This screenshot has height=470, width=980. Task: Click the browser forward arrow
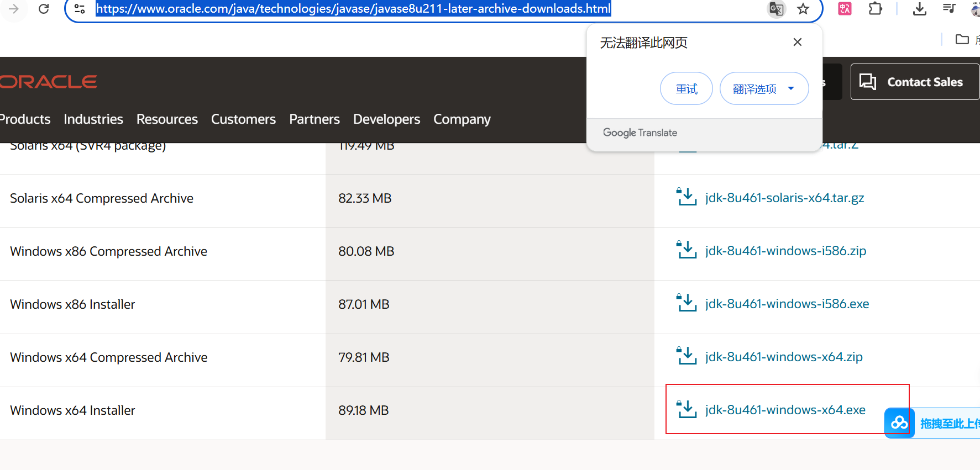coord(14,9)
